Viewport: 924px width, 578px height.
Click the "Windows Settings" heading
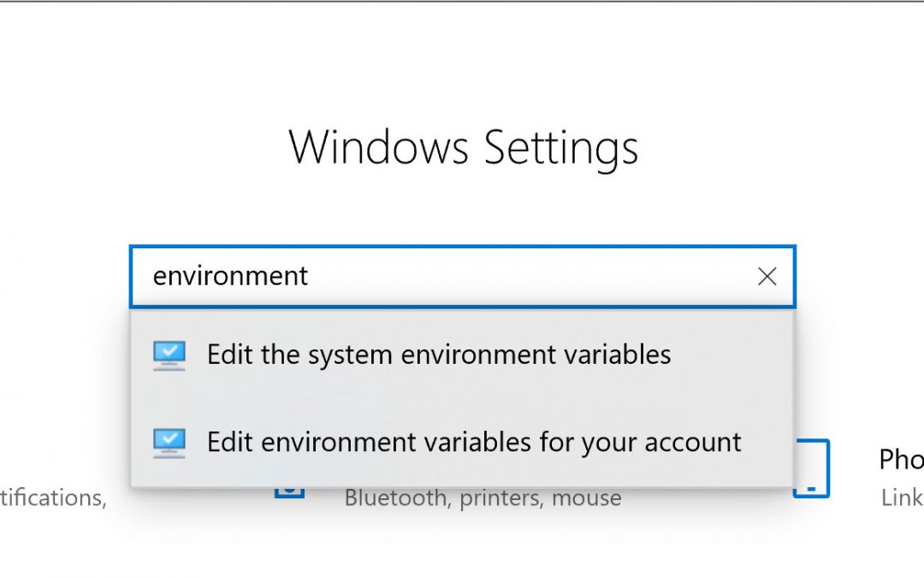[x=463, y=147]
